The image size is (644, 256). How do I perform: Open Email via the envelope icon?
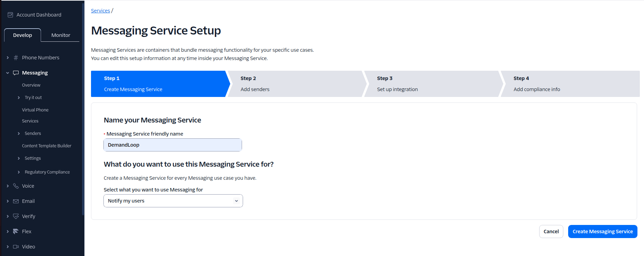[16, 201]
